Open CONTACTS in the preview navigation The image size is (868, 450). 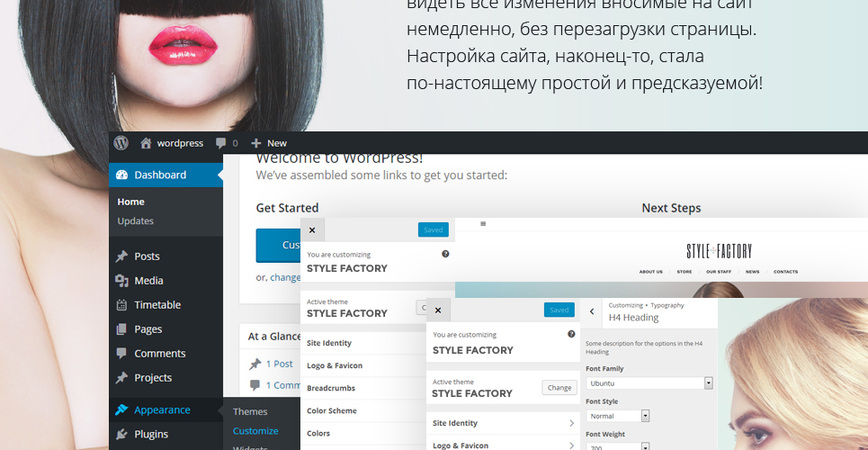[785, 272]
